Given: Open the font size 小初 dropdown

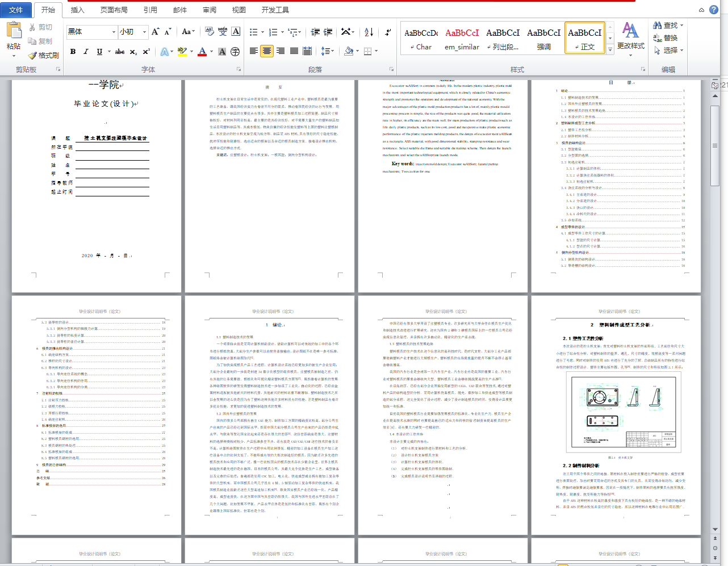Looking at the screenshot, I should [x=144, y=32].
